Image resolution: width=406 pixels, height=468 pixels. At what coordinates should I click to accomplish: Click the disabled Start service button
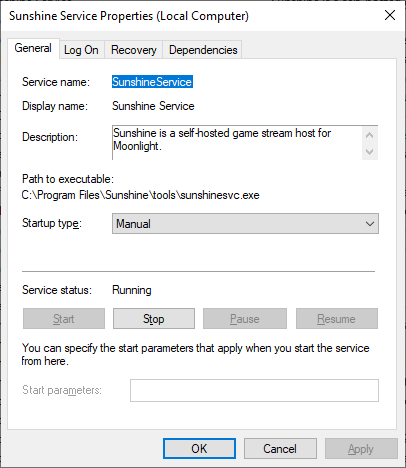pyautogui.click(x=64, y=319)
